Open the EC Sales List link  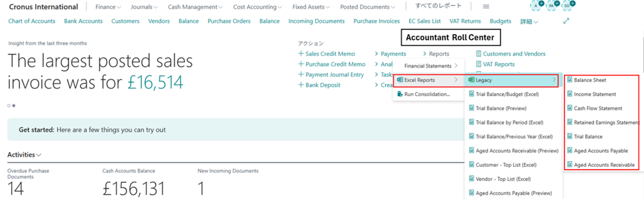pos(425,21)
